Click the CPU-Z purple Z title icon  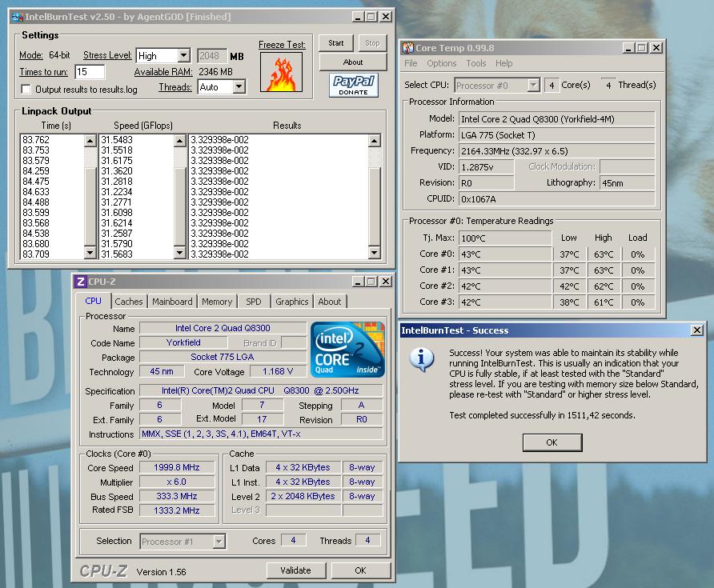click(x=81, y=282)
